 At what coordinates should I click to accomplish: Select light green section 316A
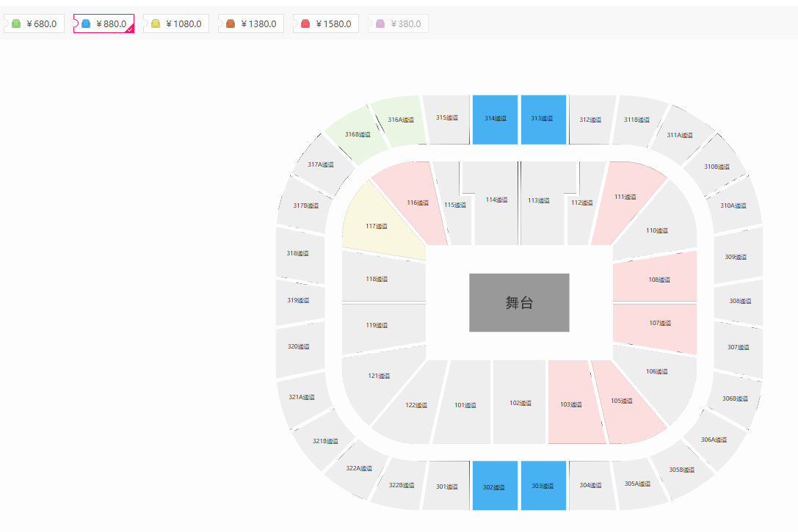coord(399,120)
